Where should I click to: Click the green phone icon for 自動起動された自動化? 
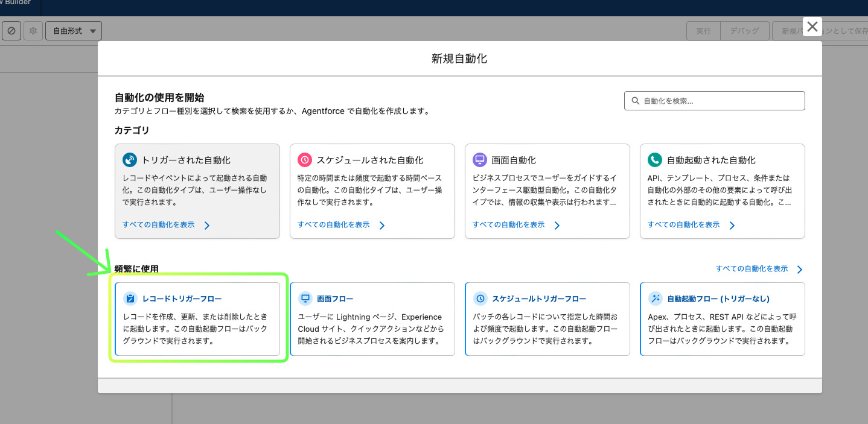655,160
